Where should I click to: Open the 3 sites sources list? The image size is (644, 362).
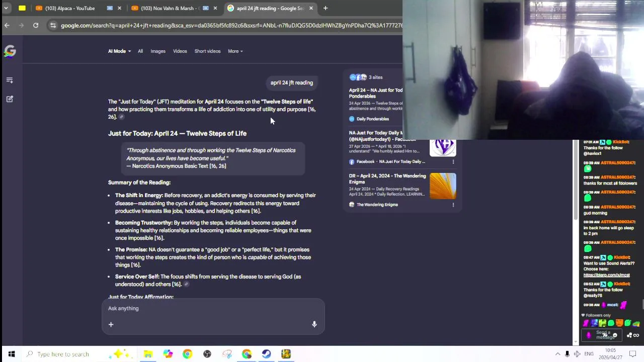(366, 77)
